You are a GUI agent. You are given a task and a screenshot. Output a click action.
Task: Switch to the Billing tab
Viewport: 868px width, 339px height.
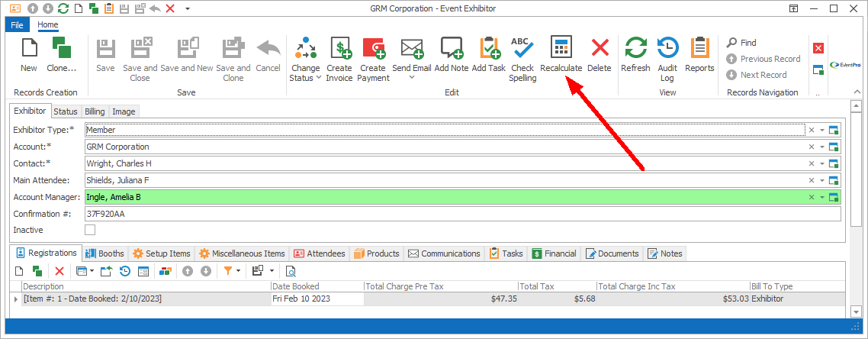[95, 111]
